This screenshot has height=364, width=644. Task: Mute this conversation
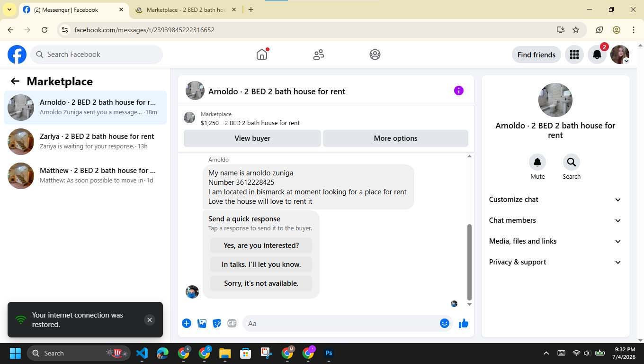click(x=537, y=167)
